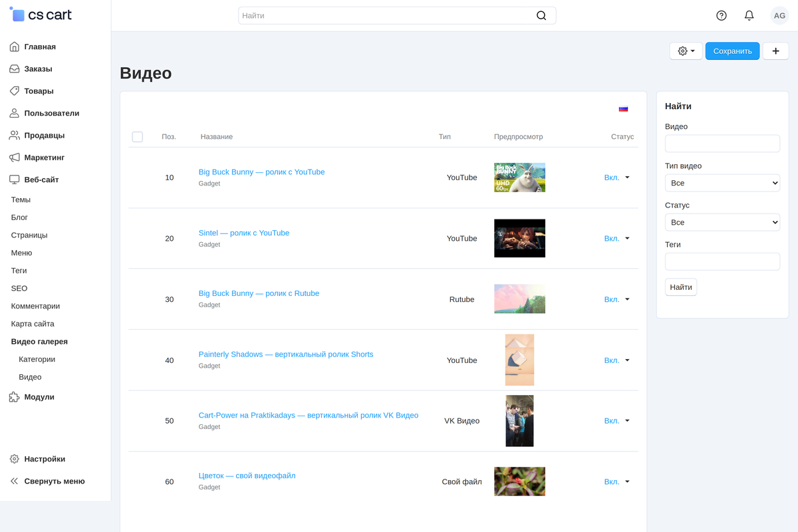The height and width of the screenshot is (532, 798).
Task: Click the Найти filter button
Action: point(681,287)
